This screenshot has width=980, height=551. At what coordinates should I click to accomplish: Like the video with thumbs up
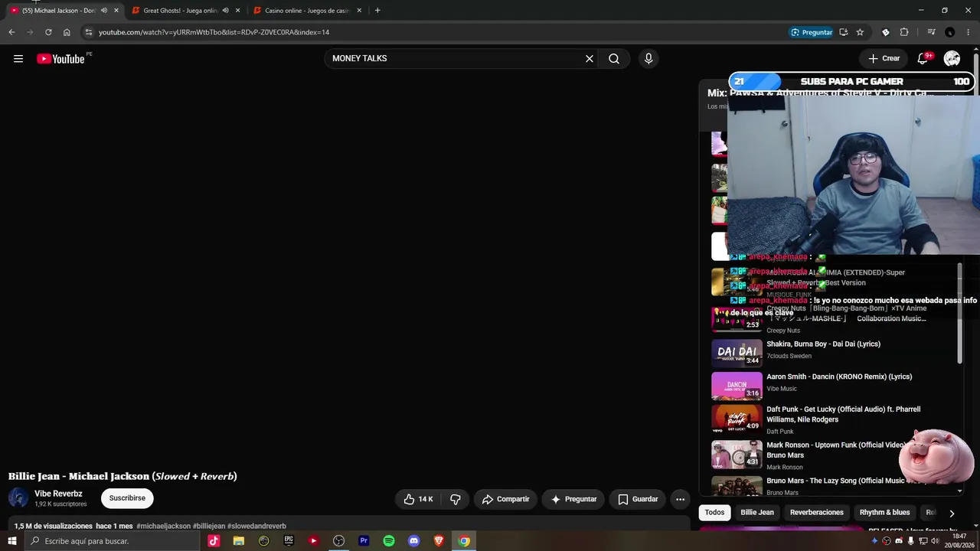click(419, 499)
